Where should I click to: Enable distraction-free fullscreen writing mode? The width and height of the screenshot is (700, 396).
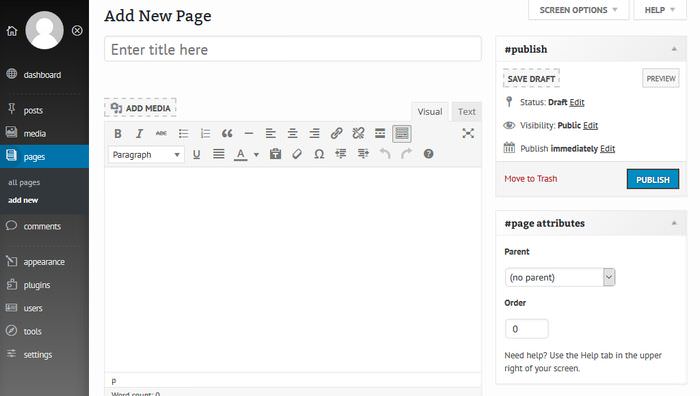(468, 133)
